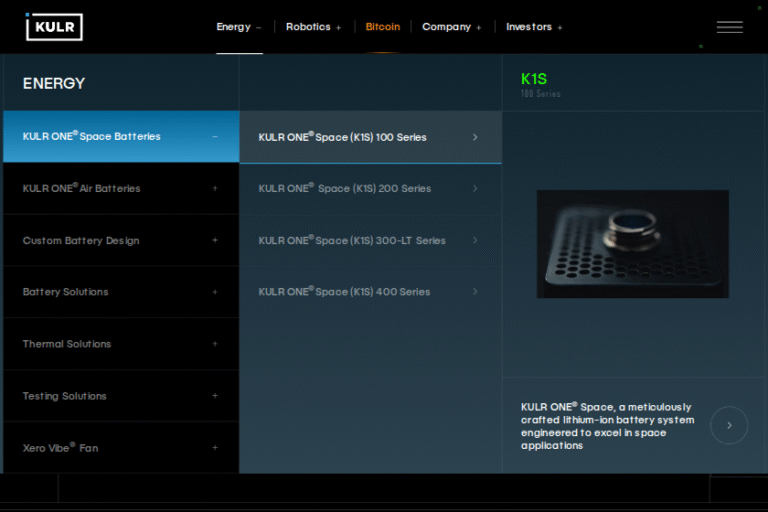Open the Energy navigation menu
768x512 pixels.
pos(239,27)
